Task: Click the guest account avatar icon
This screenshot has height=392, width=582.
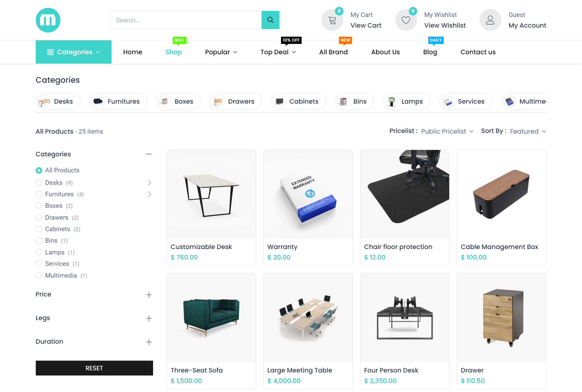Action: coord(490,20)
